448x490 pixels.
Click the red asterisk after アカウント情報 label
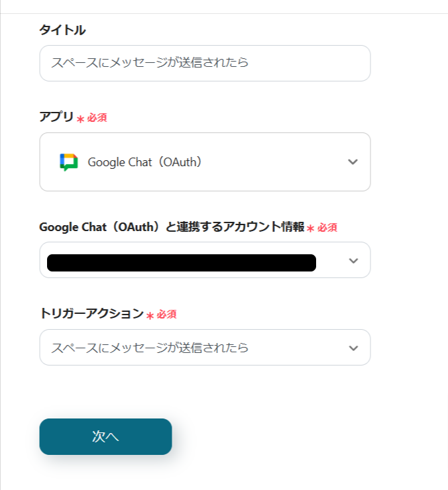click(x=310, y=229)
